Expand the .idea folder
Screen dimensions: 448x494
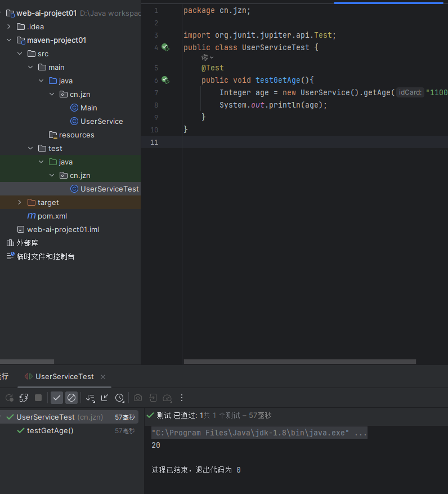click(9, 27)
